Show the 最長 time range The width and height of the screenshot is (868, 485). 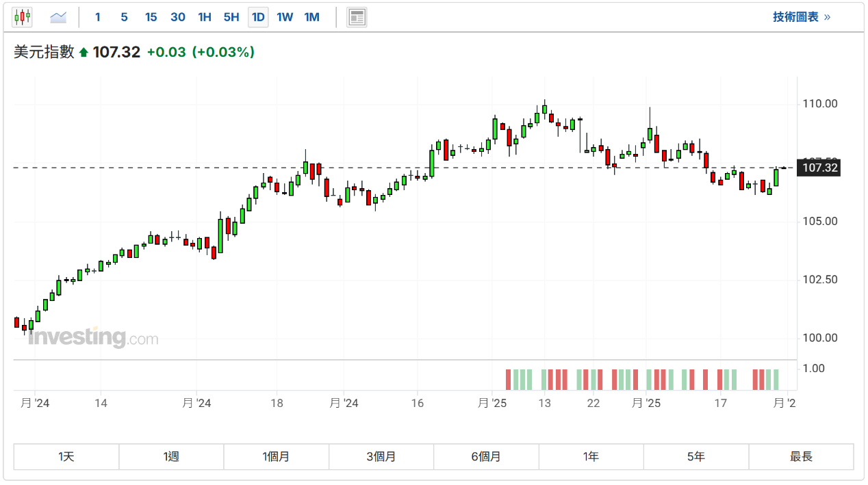click(801, 456)
